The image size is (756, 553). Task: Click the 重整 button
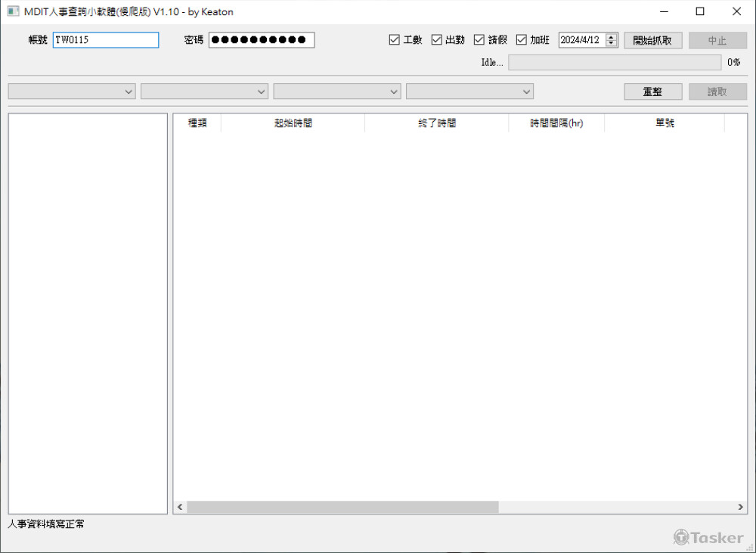click(652, 91)
